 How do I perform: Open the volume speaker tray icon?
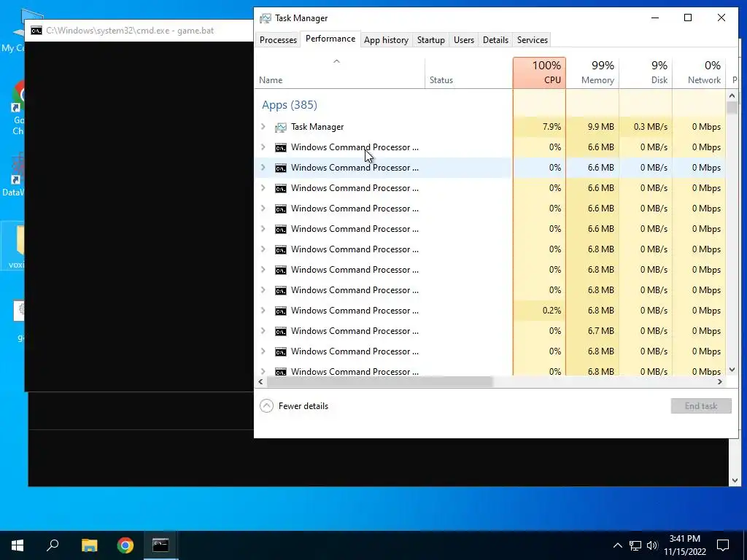tap(652, 545)
